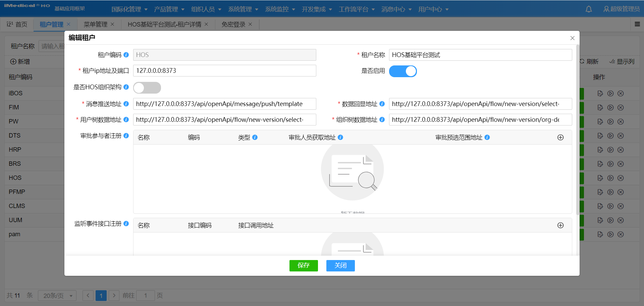The height and width of the screenshot is (306, 644).
Task: Close the 菜单管理 tab
Action: [x=112, y=24]
